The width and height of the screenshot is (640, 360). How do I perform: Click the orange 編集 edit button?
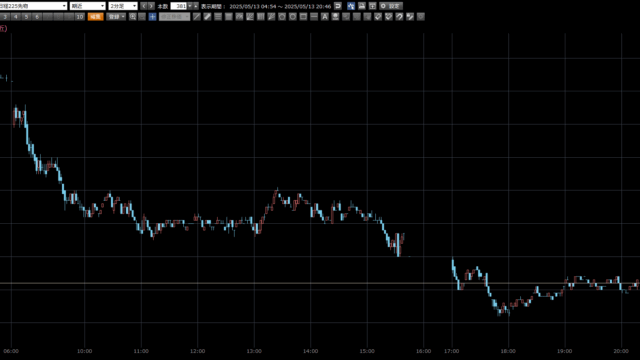[x=96, y=17]
